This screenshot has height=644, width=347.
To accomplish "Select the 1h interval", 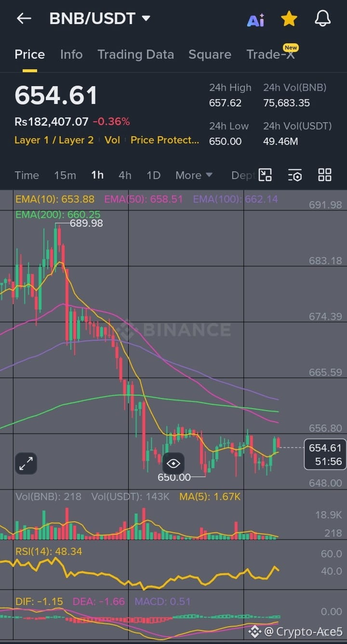I will click(x=97, y=175).
